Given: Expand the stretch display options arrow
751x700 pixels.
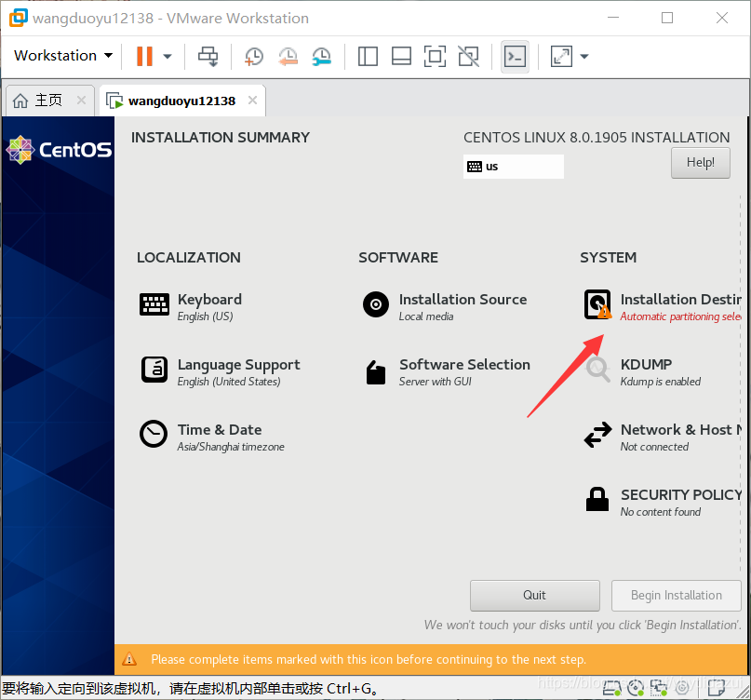Looking at the screenshot, I should (583, 56).
